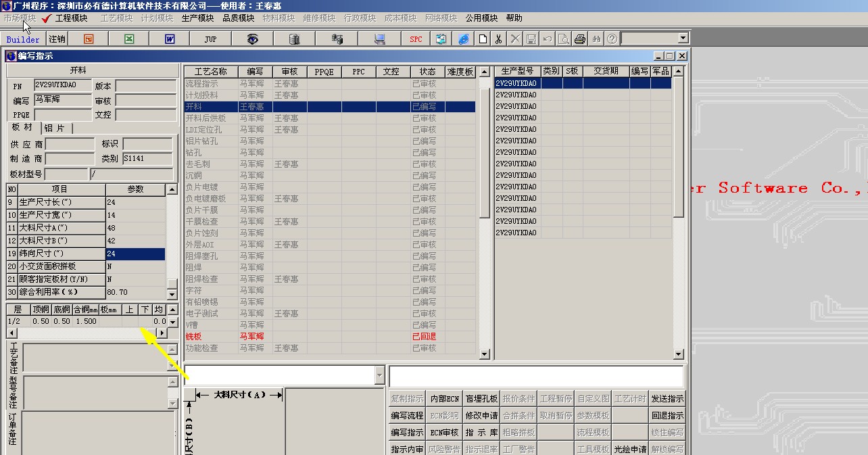Open the 帮助 menu

pos(514,18)
